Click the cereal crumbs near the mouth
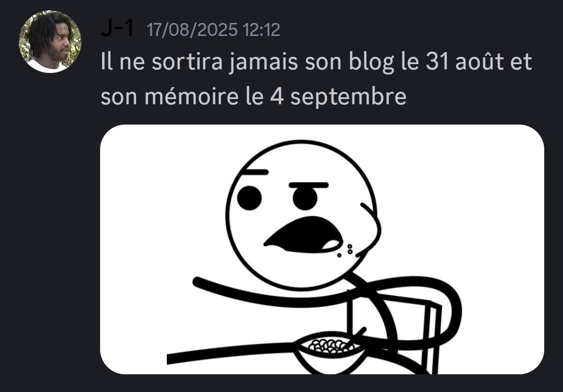Viewport: 563px width, 392px height. coord(346,250)
